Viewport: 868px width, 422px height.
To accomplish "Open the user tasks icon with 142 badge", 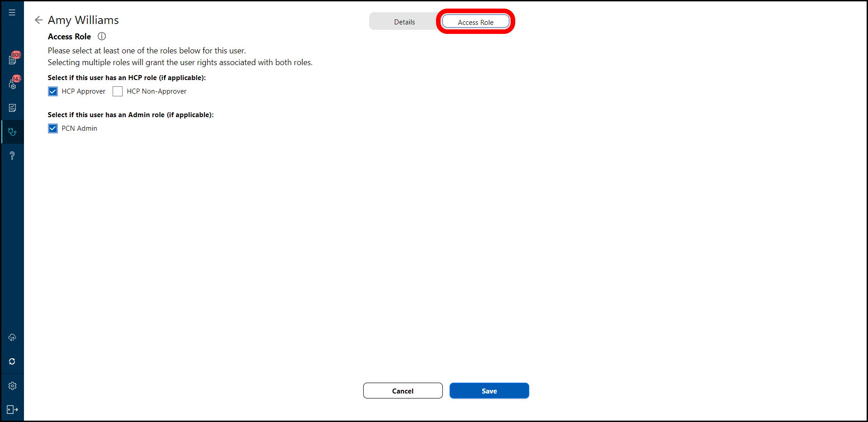I will point(13,84).
